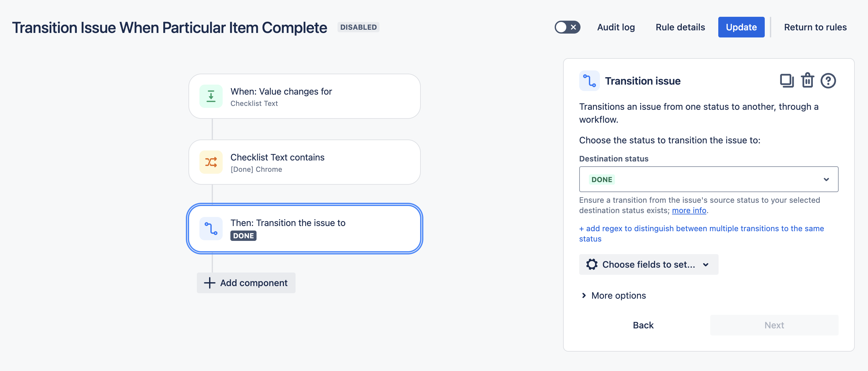Click the Back button

(x=643, y=325)
